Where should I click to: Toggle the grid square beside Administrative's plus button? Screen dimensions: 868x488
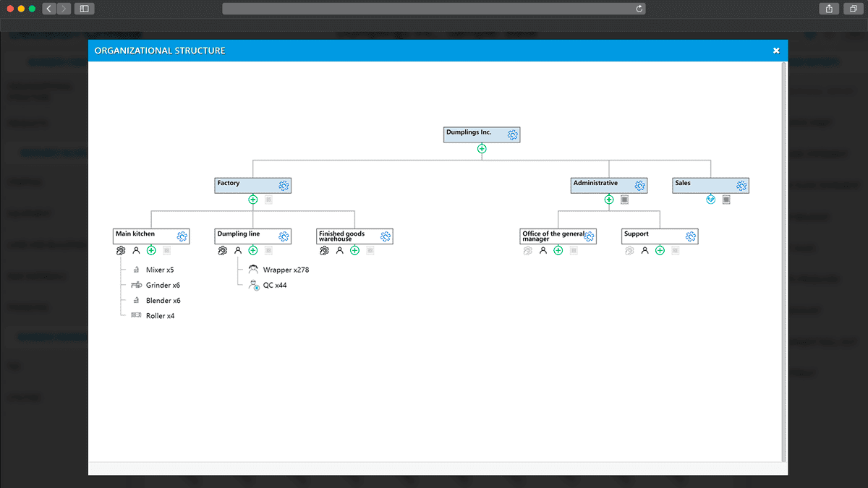624,200
